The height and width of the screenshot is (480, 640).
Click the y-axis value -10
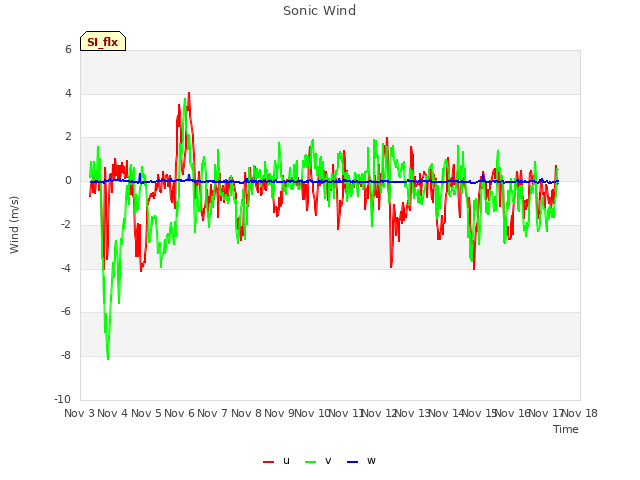click(63, 399)
